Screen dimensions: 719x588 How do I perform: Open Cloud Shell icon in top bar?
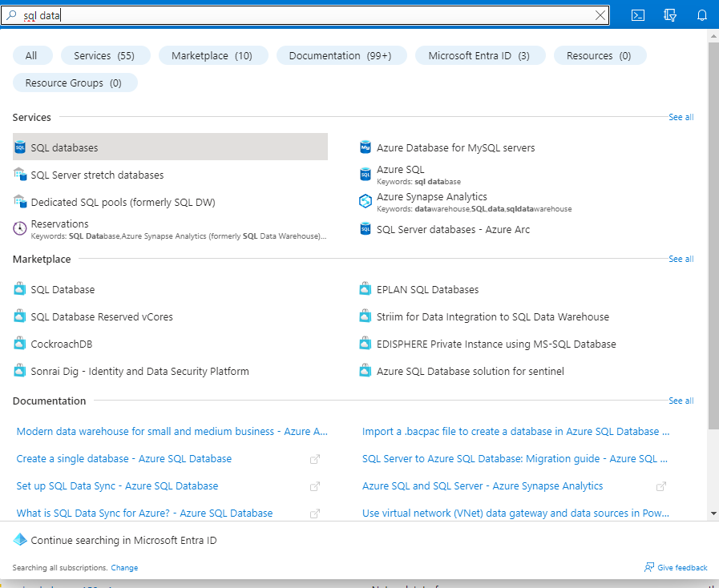click(x=638, y=15)
